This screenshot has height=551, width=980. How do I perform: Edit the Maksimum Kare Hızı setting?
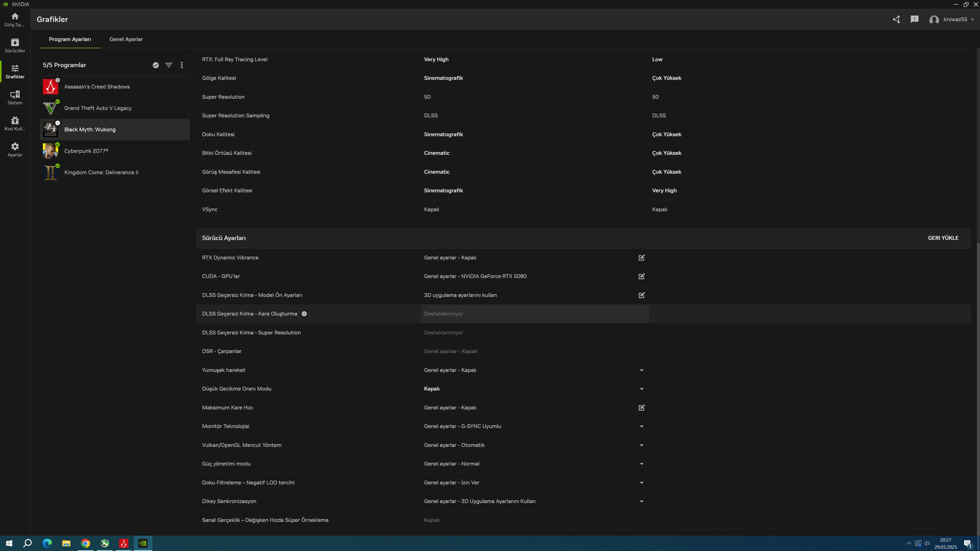641,408
